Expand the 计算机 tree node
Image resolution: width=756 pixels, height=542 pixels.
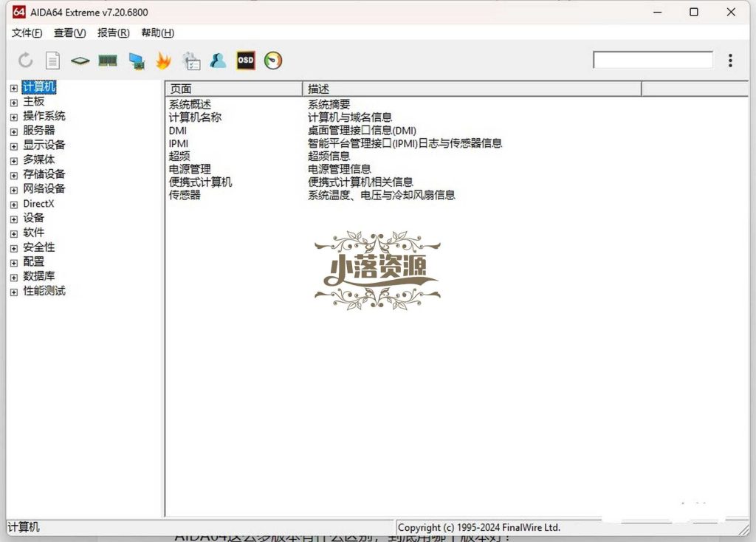click(13, 89)
